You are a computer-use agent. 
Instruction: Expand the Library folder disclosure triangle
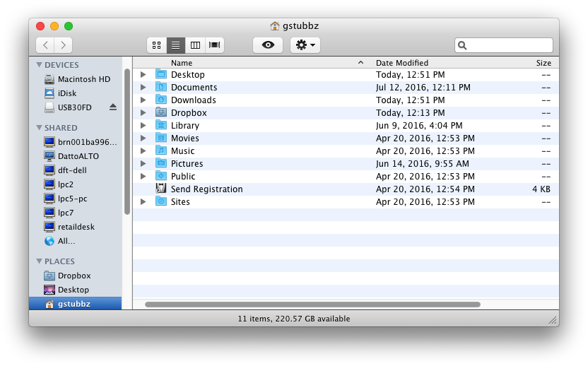point(143,126)
